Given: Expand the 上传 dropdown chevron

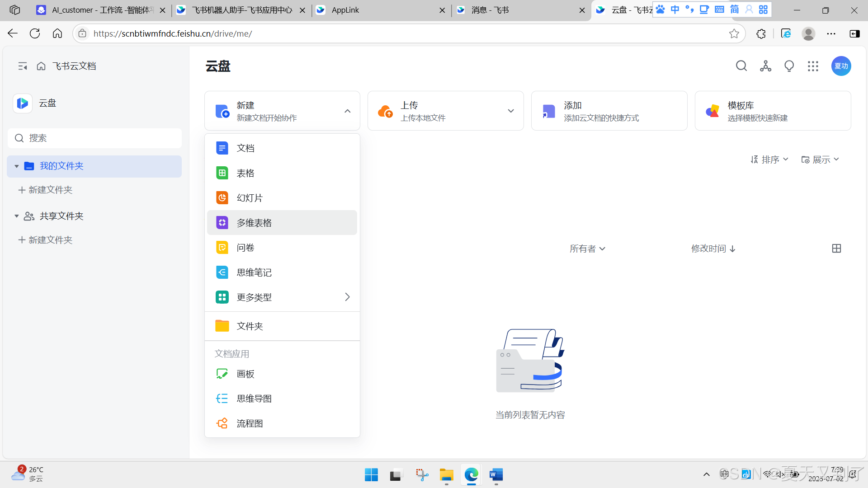Looking at the screenshot, I should [511, 111].
